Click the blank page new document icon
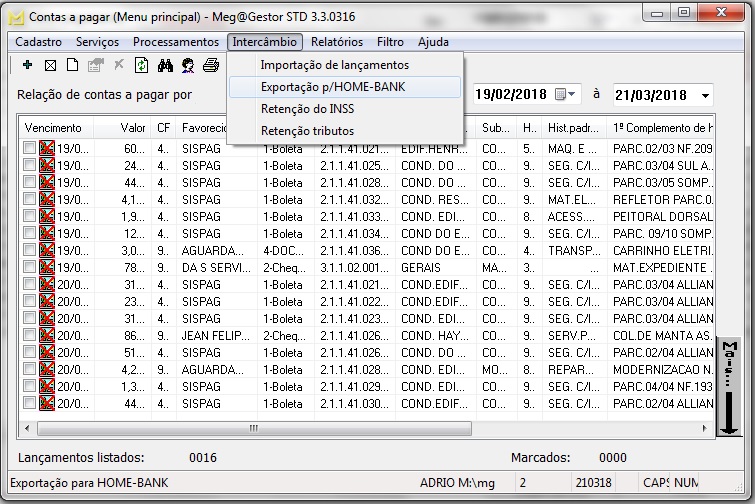This screenshot has width=755, height=504. click(72, 65)
